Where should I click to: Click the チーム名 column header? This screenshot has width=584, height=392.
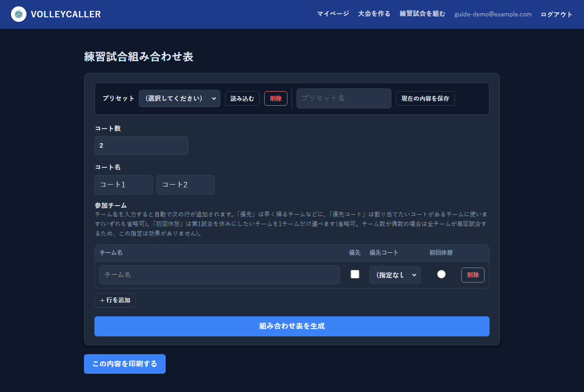coord(111,253)
